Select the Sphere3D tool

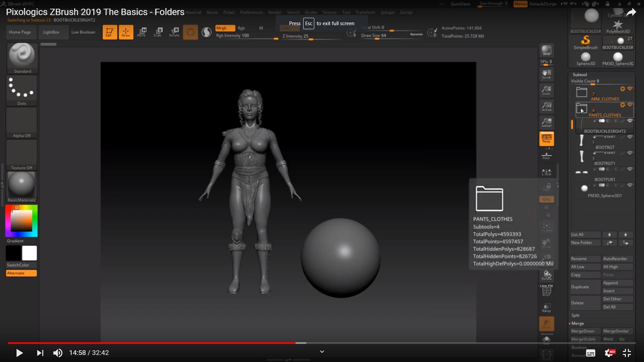[585, 59]
